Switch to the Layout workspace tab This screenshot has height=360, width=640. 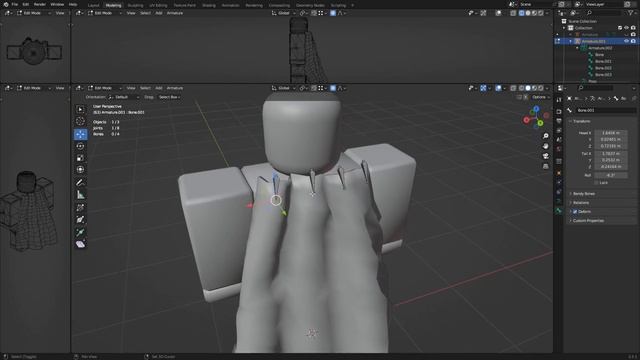93,5
